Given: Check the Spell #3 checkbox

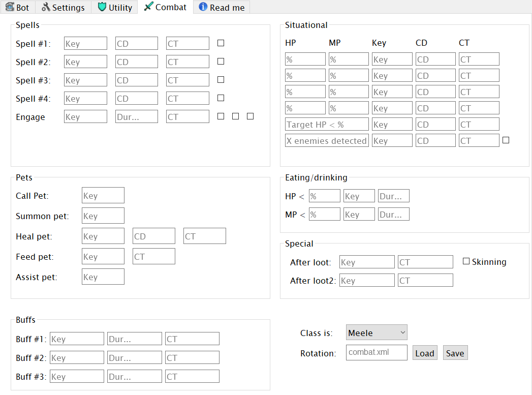Looking at the screenshot, I should (x=221, y=80).
